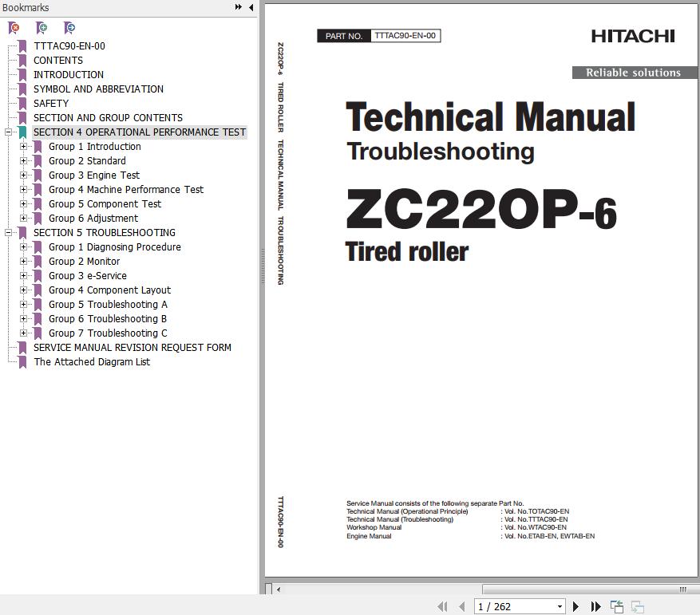This screenshot has width=700, height=615.
Task: Click the previous view icon beside page navigation
Action: point(617,606)
